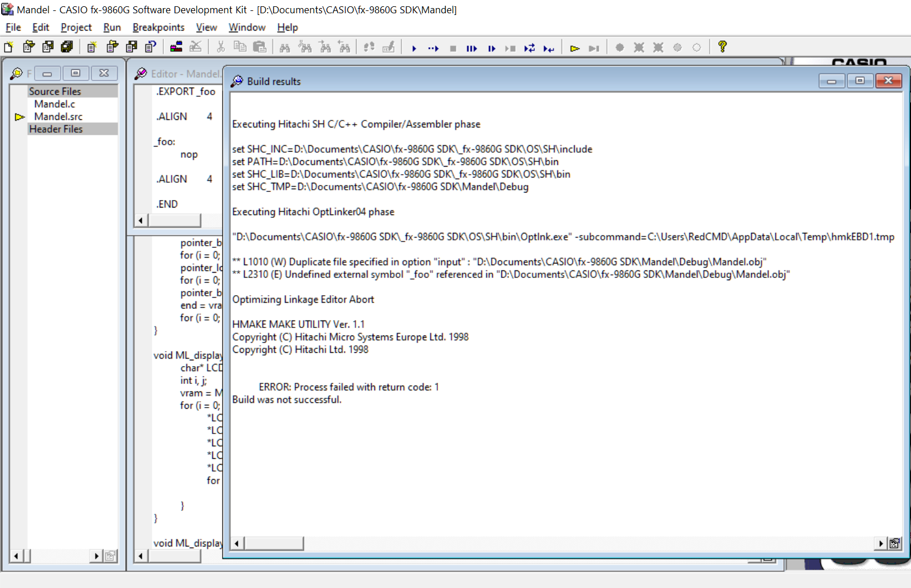This screenshot has width=911, height=588.
Task: Click the Close Project icon with blue arrow
Action: click(151, 47)
